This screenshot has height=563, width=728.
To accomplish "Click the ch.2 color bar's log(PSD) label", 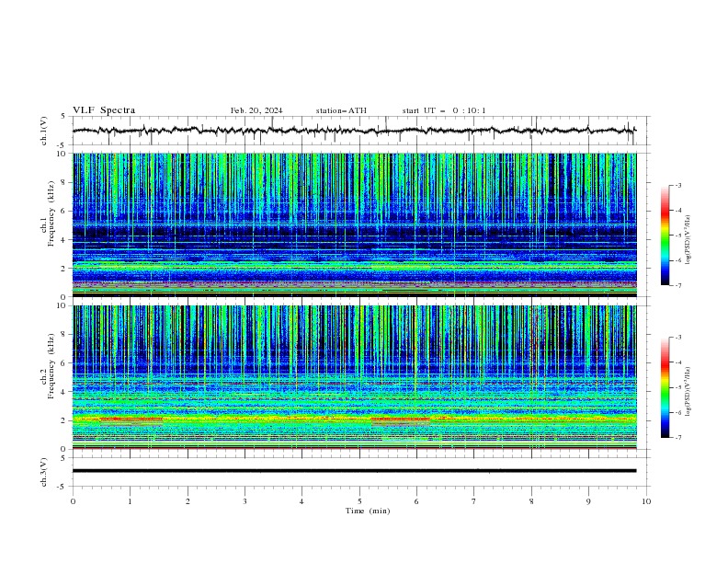I will pos(688,391).
